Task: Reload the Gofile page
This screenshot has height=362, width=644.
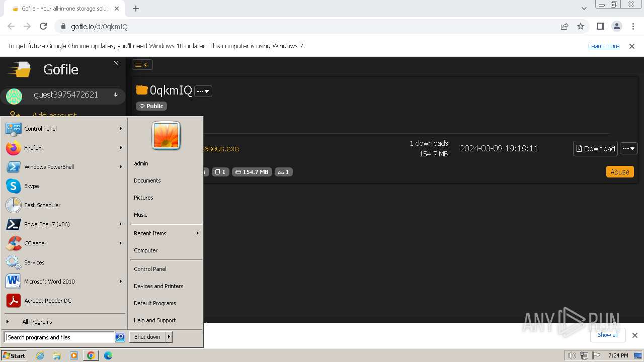Action: [x=43, y=26]
